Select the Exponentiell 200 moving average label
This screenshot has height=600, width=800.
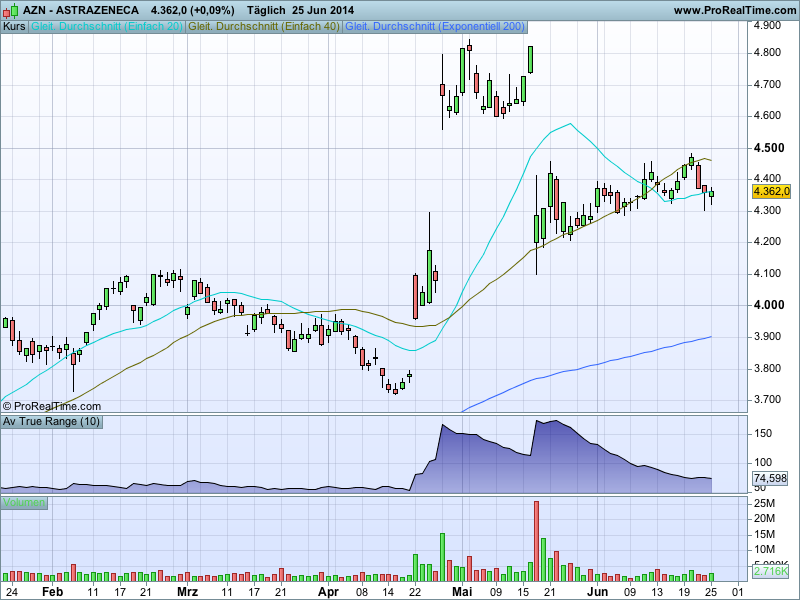click(x=434, y=26)
